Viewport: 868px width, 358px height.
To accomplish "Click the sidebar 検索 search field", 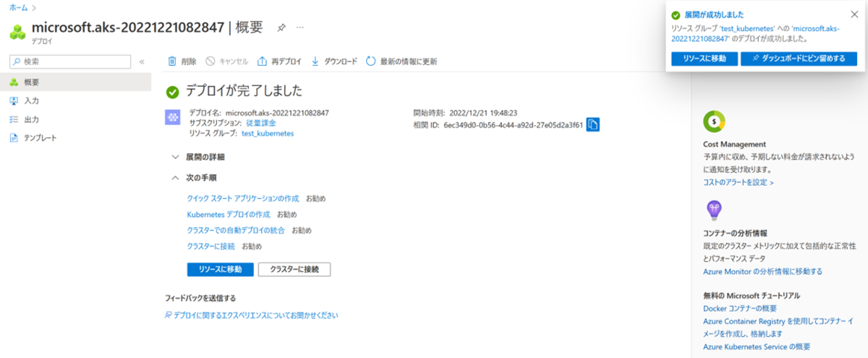I will click(69, 62).
